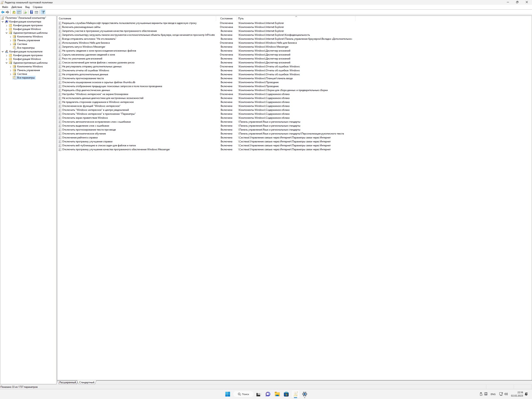
Task: Toggle the action pane show/hide icon
Action: [x=36, y=12]
